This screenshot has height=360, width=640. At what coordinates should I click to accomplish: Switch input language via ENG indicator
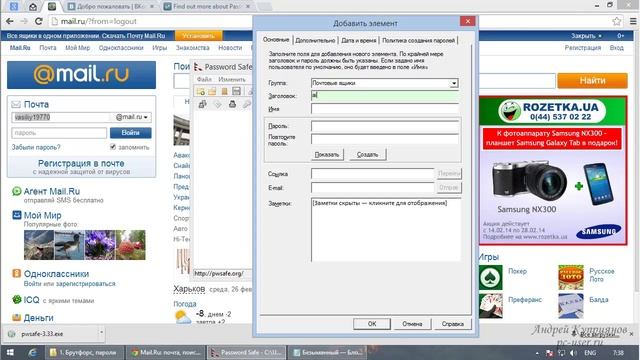click(590, 353)
